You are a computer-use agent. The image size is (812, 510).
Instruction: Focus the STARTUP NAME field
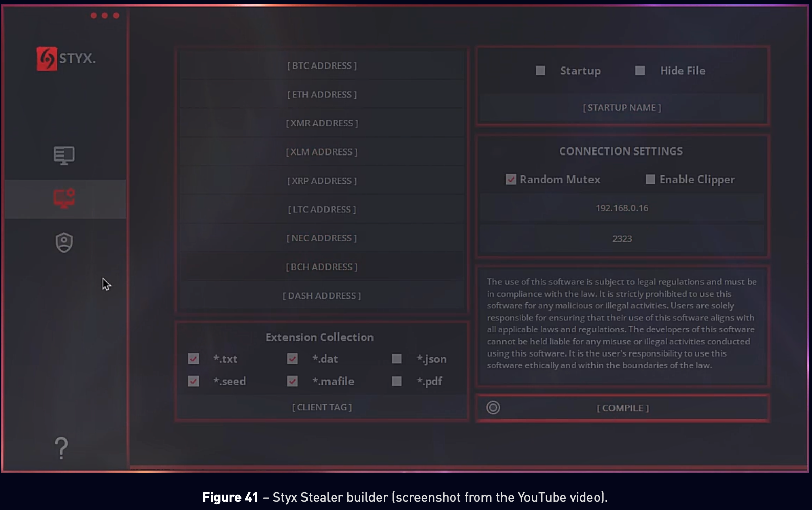(622, 108)
